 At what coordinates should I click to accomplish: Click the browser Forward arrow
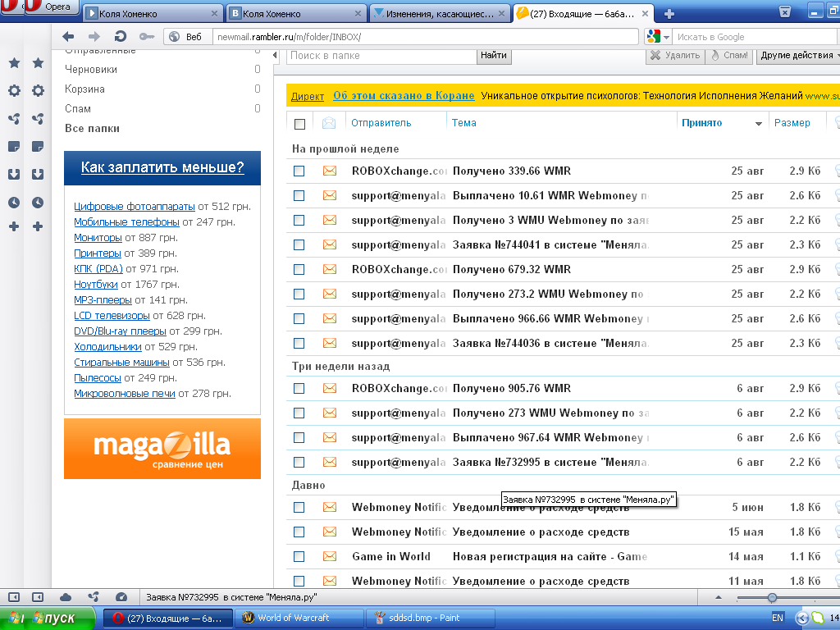94,36
